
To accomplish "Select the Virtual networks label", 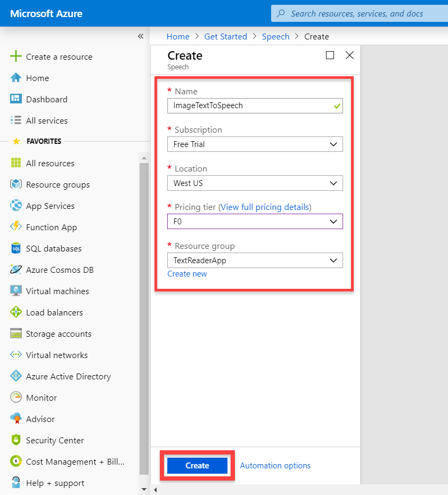I will point(57,355).
